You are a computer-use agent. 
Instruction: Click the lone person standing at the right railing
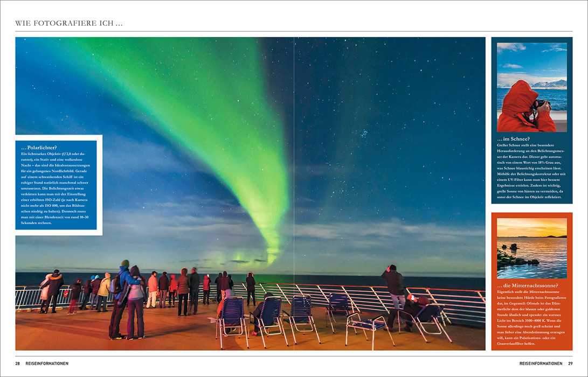(393, 287)
